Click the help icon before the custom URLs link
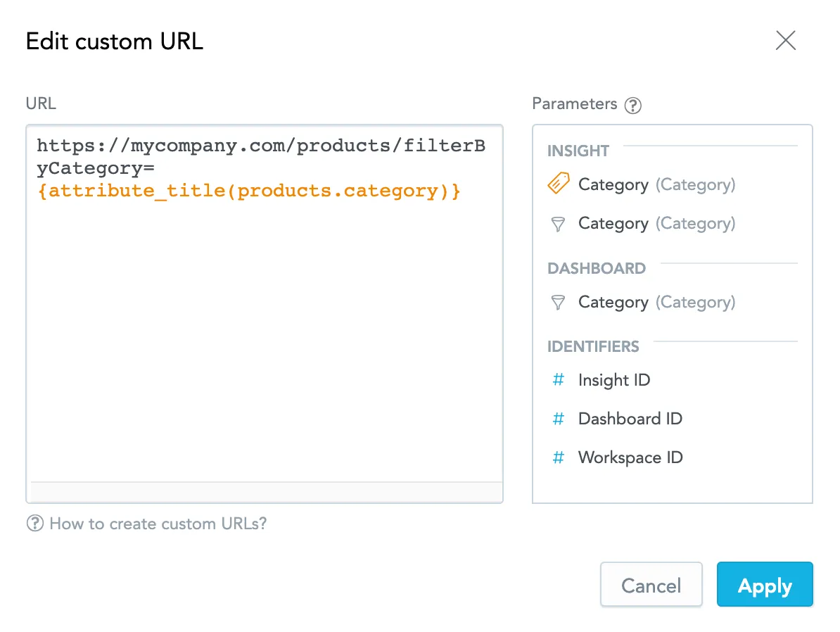This screenshot has height=632, width=840. tap(34, 524)
